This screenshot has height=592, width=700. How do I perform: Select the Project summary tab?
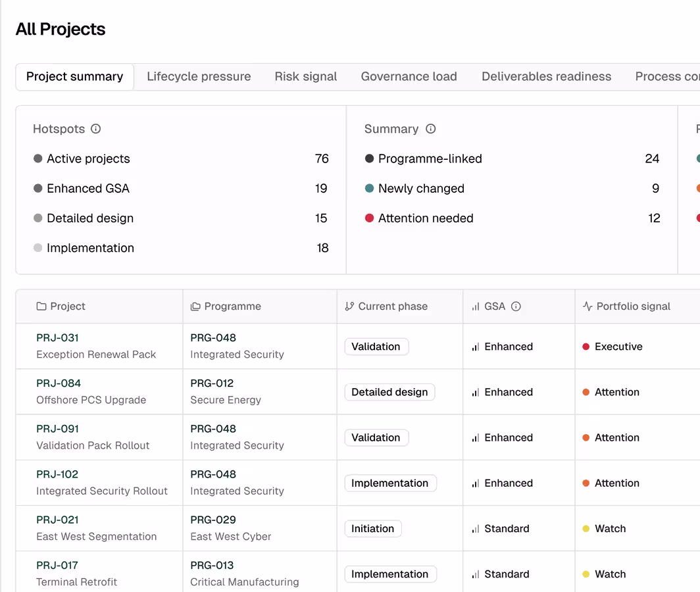point(74,77)
